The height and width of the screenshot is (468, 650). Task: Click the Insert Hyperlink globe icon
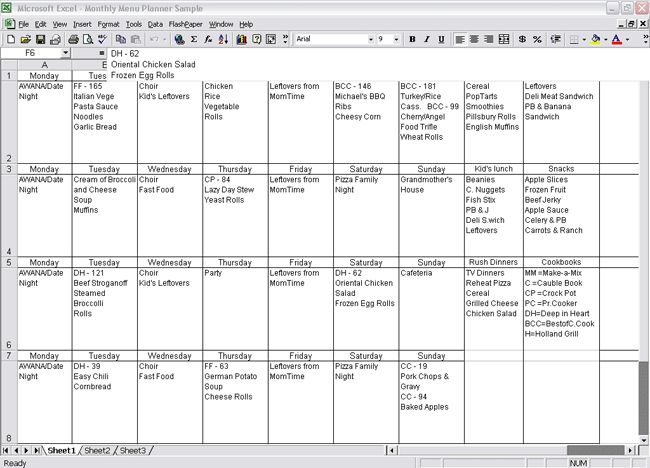pyautogui.click(x=179, y=39)
